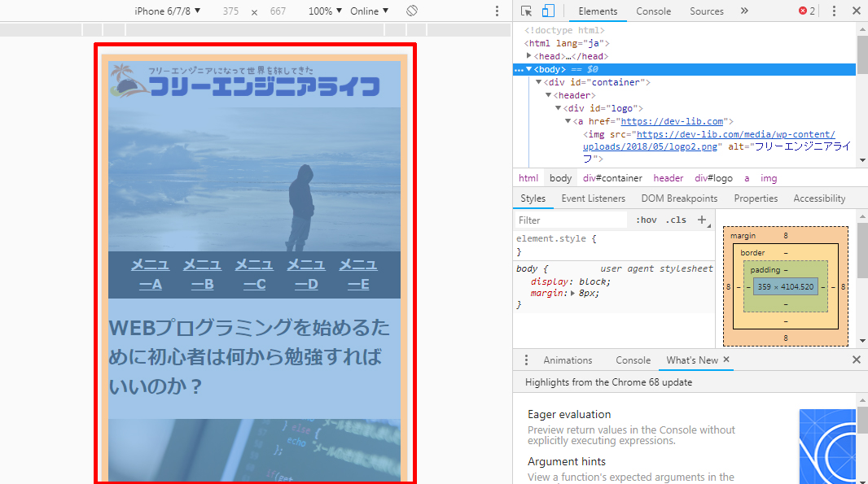The height and width of the screenshot is (484, 868).
Task: Toggle the device toolbar icon
Action: tap(548, 11)
